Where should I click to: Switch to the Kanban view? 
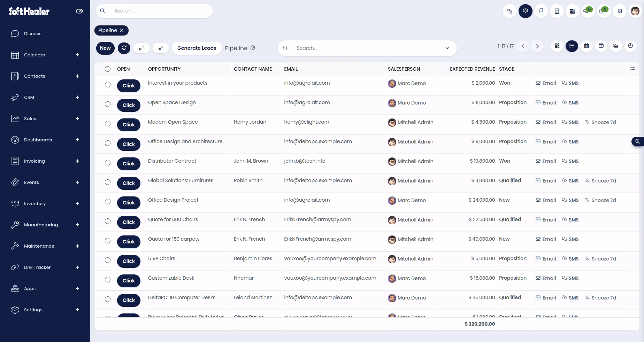tap(557, 46)
